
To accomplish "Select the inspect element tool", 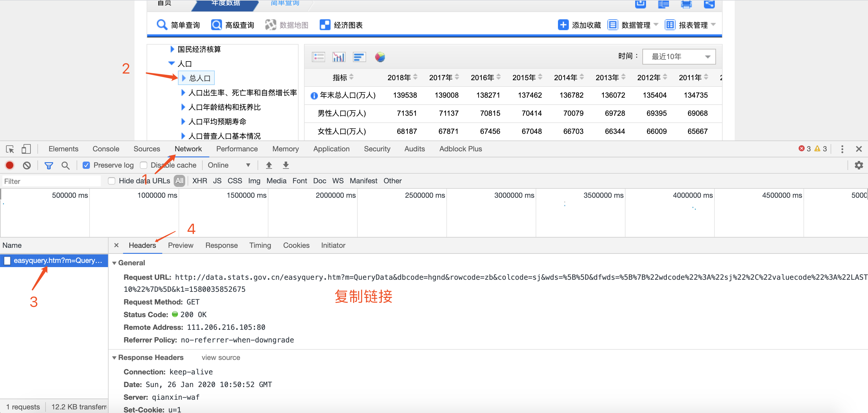I will (x=9, y=149).
